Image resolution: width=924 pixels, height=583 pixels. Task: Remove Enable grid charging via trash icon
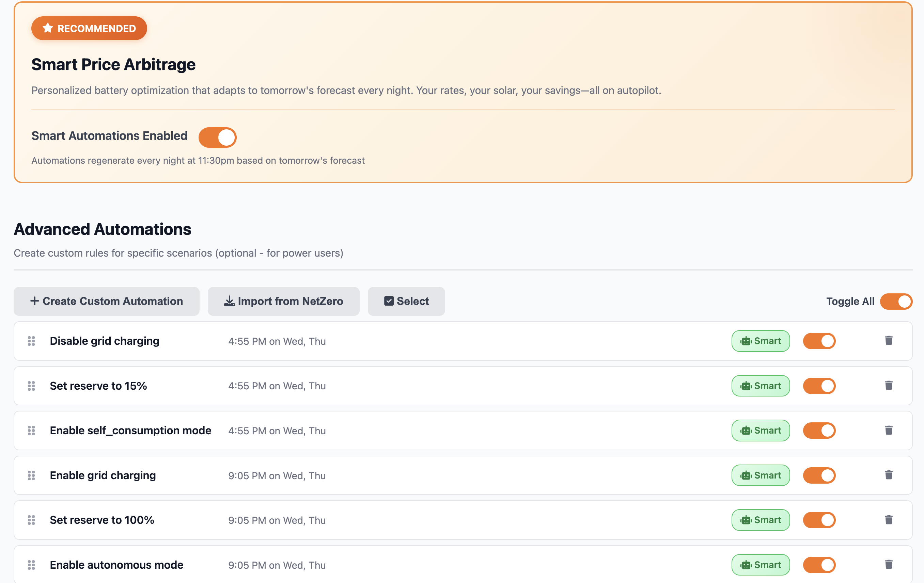[x=889, y=475]
